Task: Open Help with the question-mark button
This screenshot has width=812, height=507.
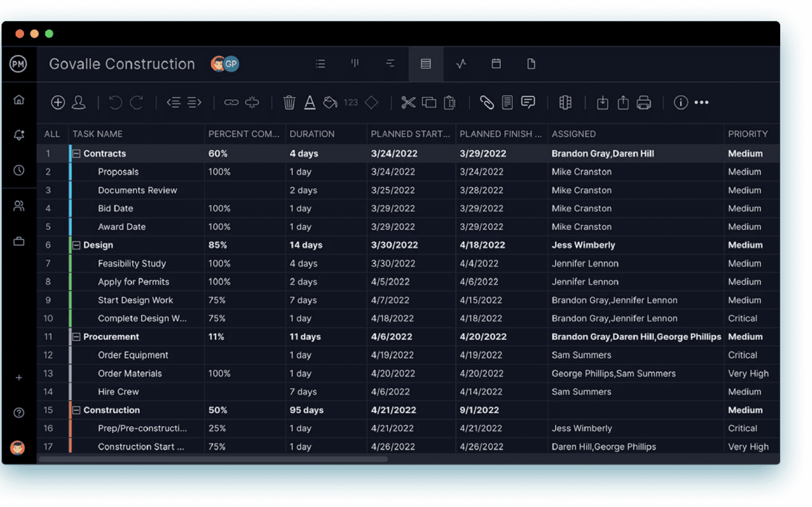Action: click(x=19, y=413)
